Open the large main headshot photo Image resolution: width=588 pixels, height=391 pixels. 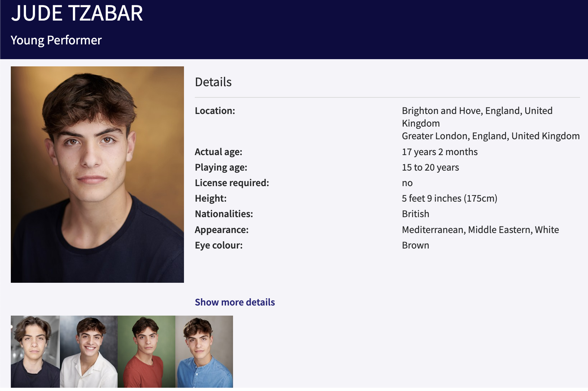[x=97, y=175]
